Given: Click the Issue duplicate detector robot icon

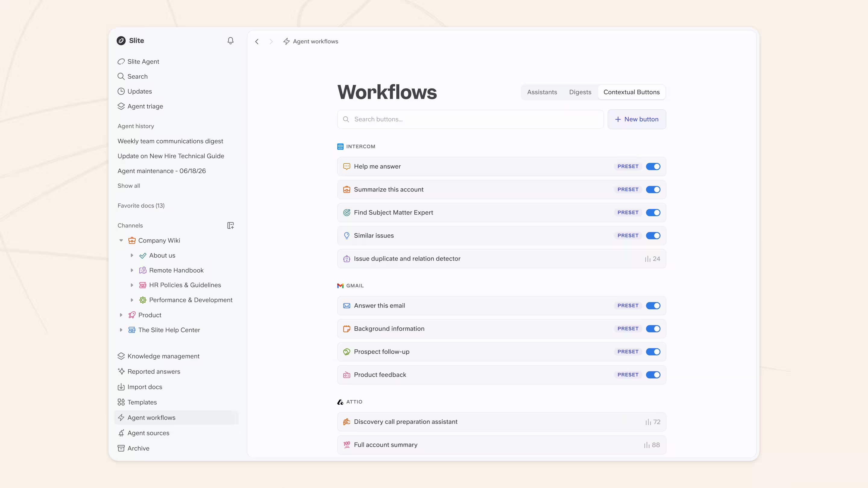Looking at the screenshot, I should coord(347,259).
